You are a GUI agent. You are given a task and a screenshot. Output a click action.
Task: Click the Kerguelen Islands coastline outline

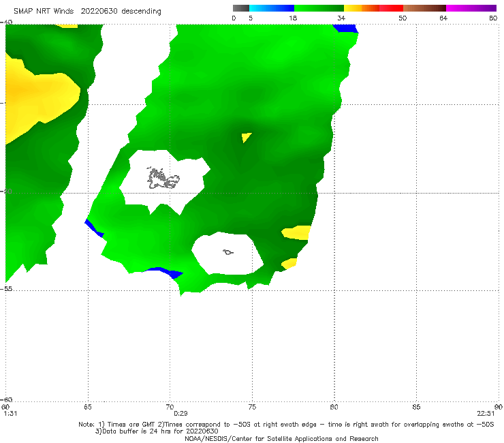163,179
